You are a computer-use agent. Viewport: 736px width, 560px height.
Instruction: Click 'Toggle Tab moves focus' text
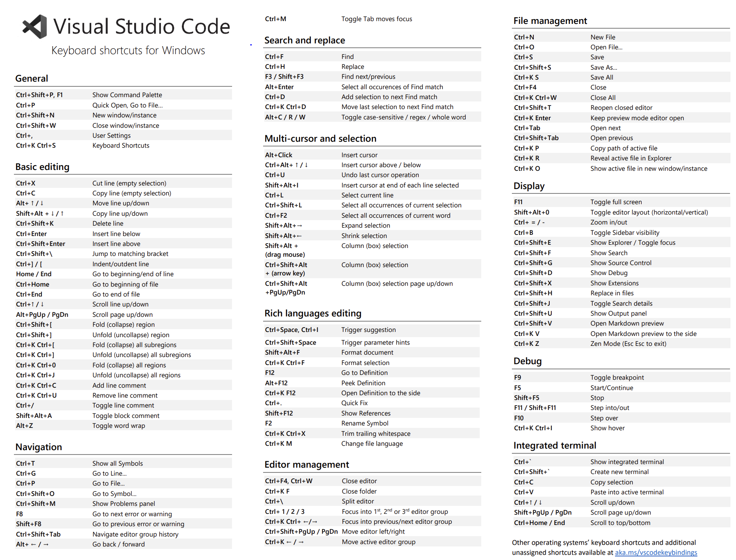pos(377,19)
